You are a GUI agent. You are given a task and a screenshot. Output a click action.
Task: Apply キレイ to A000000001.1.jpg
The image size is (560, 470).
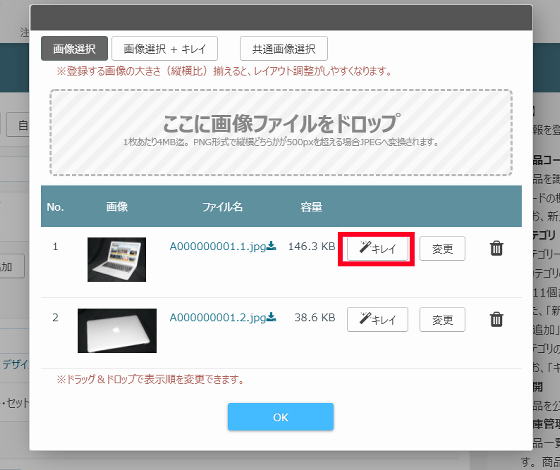(378, 248)
